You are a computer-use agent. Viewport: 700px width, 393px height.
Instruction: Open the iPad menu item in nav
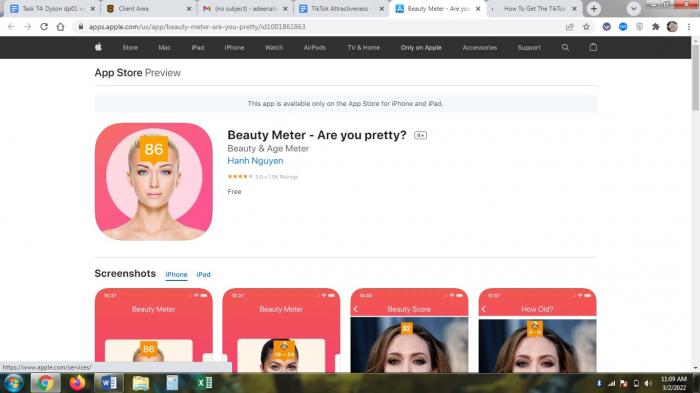[x=198, y=47]
